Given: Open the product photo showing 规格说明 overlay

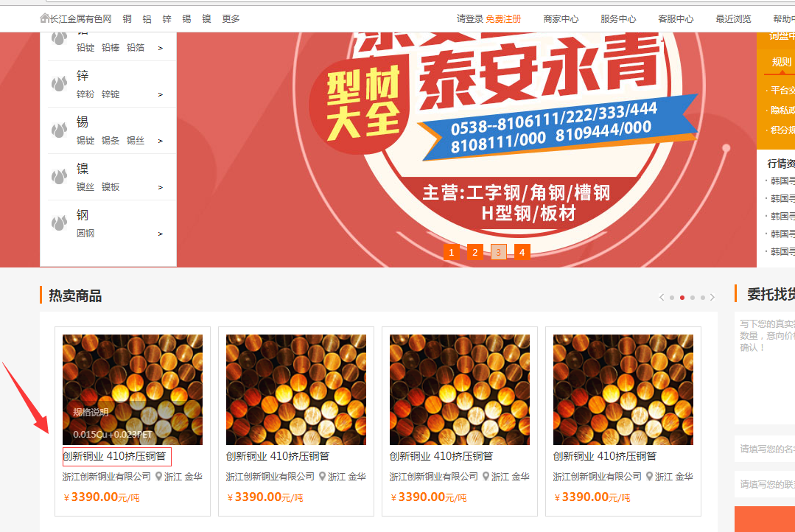Looking at the screenshot, I should 133,390.
